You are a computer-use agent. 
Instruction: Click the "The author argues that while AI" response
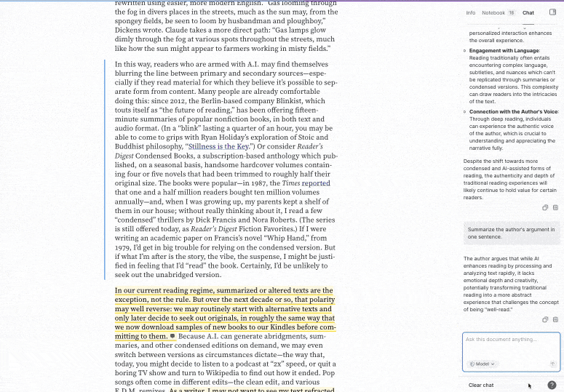pos(511,284)
